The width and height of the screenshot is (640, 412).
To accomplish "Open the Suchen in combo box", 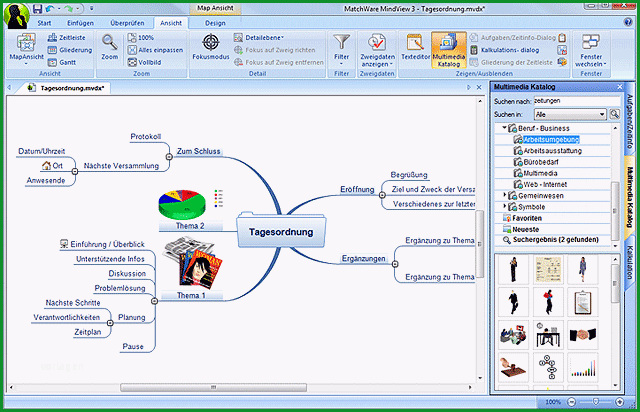I will [570, 114].
